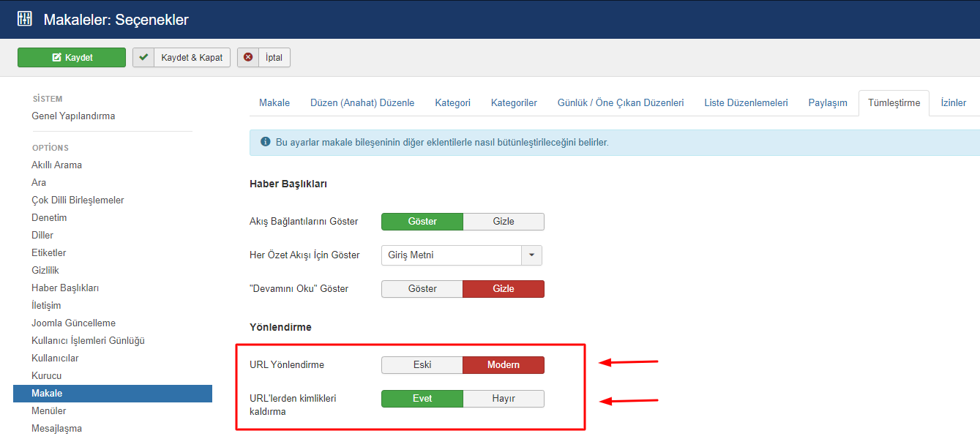Switch to the Kategori tab

pyautogui.click(x=452, y=103)
